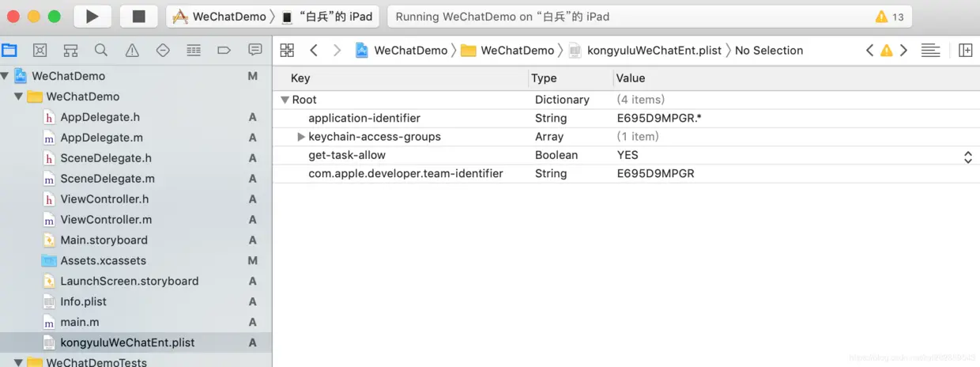Open the Symbol navigator
980x367 pixels.
point(70,51)
